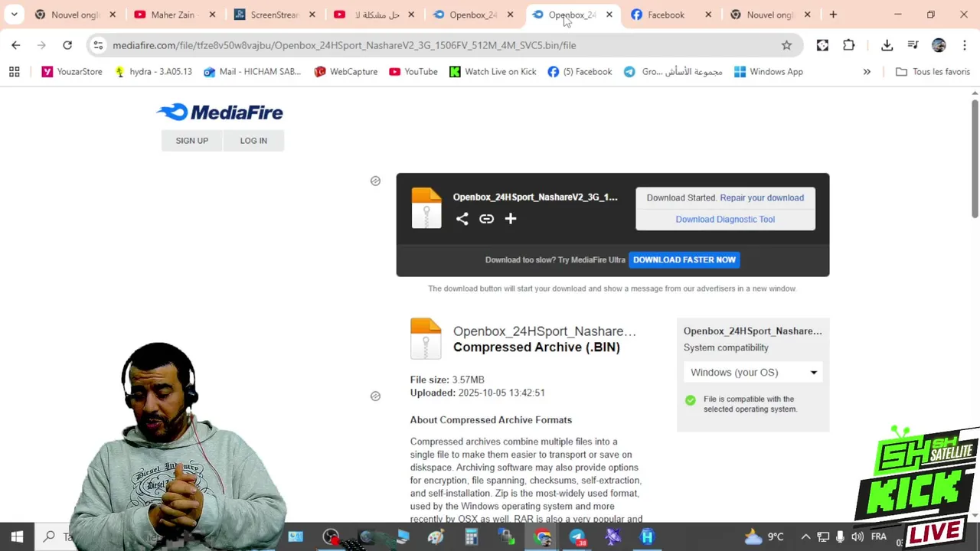Open the OBS Studio taskbar icon
This screenshot has height=551, width=980.
[x=331, y=537]
